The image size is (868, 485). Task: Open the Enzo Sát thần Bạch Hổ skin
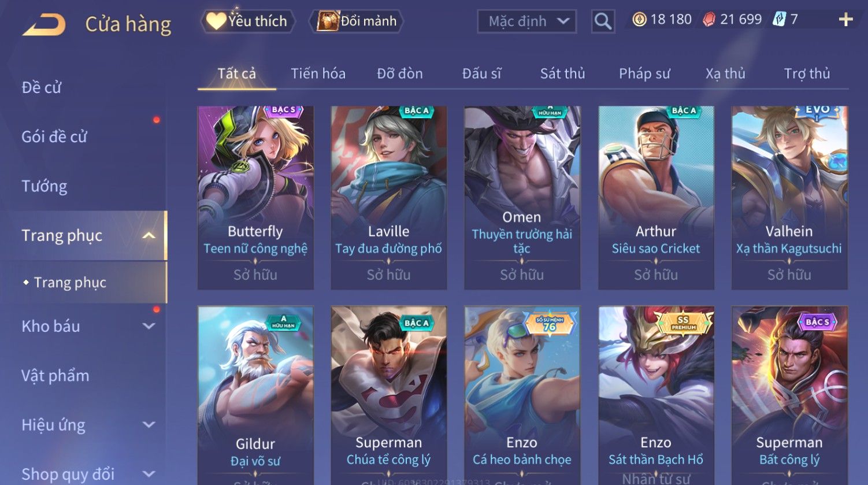[656, 395]
